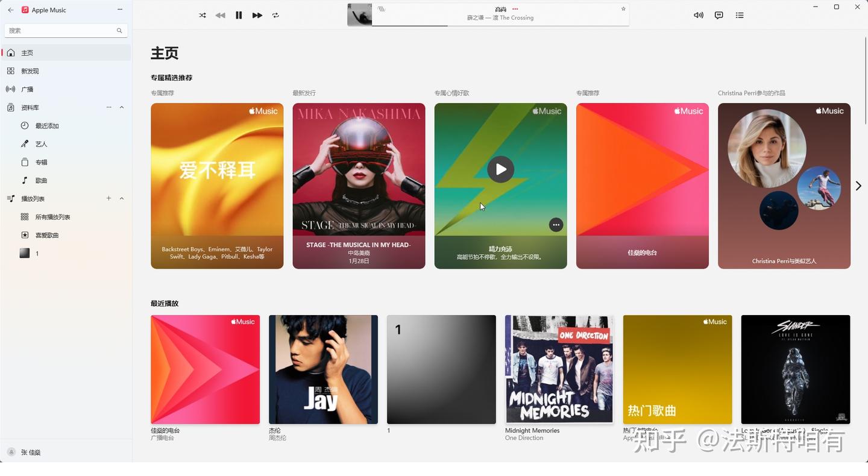This screenshot has width=868, height=476.
Task: Click the Midnight Memories title link
Action: pyautogui.click(x=532, y=431)
